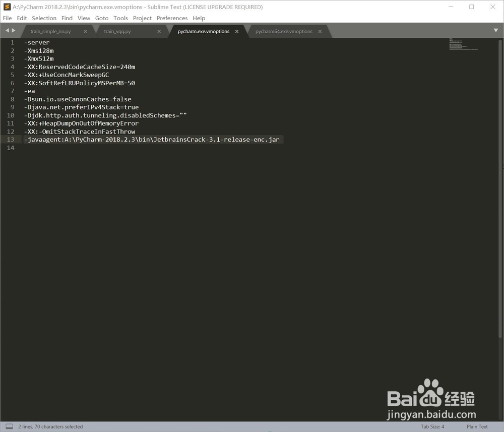This screenshot has height=432, width=504.
Task: Click the SoftRefLRUPolicyMSPerMB=50 line
Action: point(80,83)
